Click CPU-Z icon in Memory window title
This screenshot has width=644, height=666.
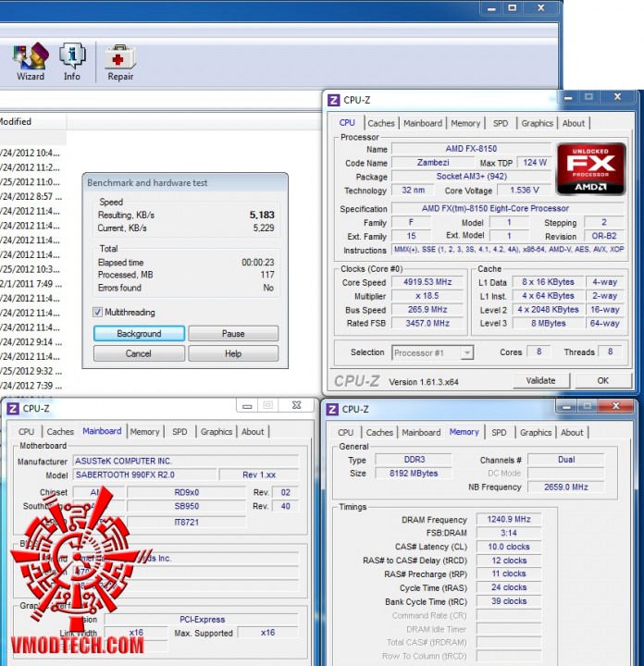332,410
